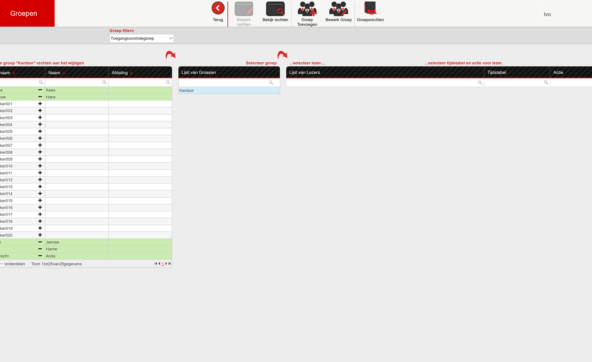The image size is (592, 362).
Task: Click the Groepsrechten icon
Action: click(370, 8)
